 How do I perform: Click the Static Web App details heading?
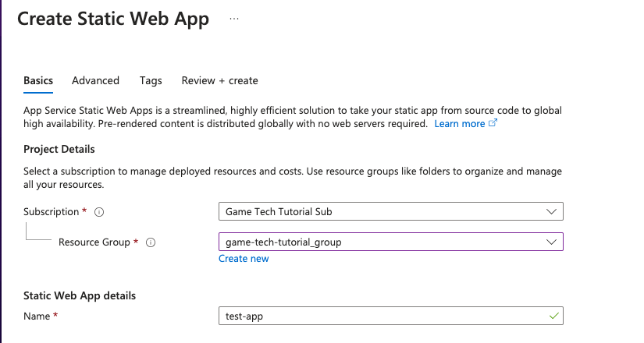[x=80, y=295]
